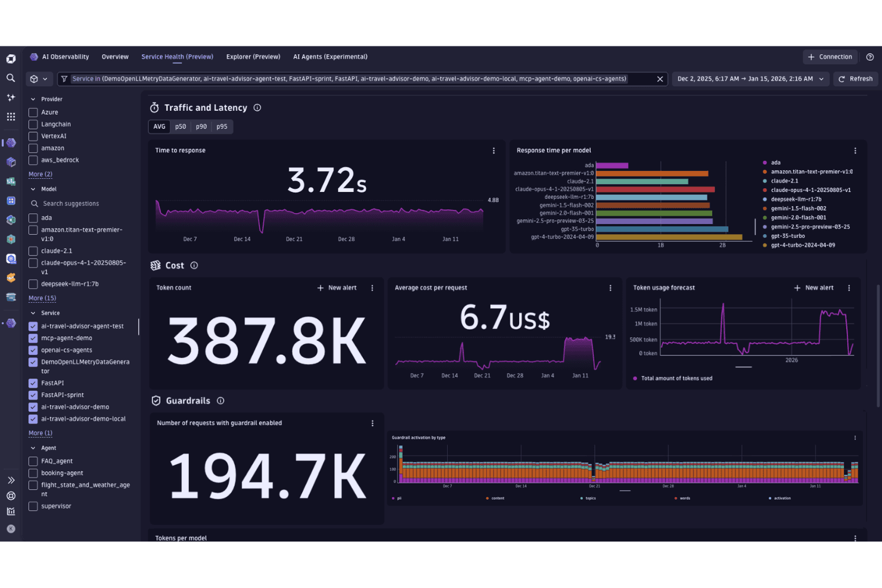Add New alert on Token count tile
Screen dimensions: 882x588
(x=337, y=288)
